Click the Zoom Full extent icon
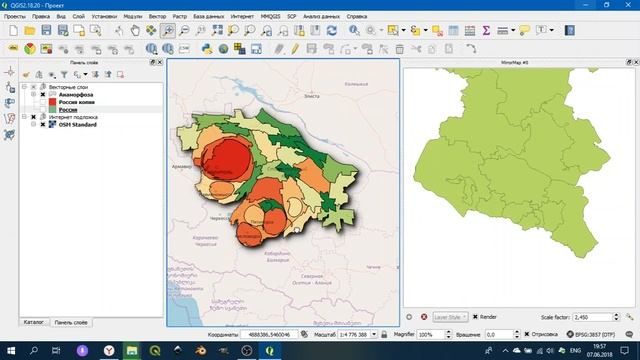Viewport: 640px width, 360px height. (218, 31)
